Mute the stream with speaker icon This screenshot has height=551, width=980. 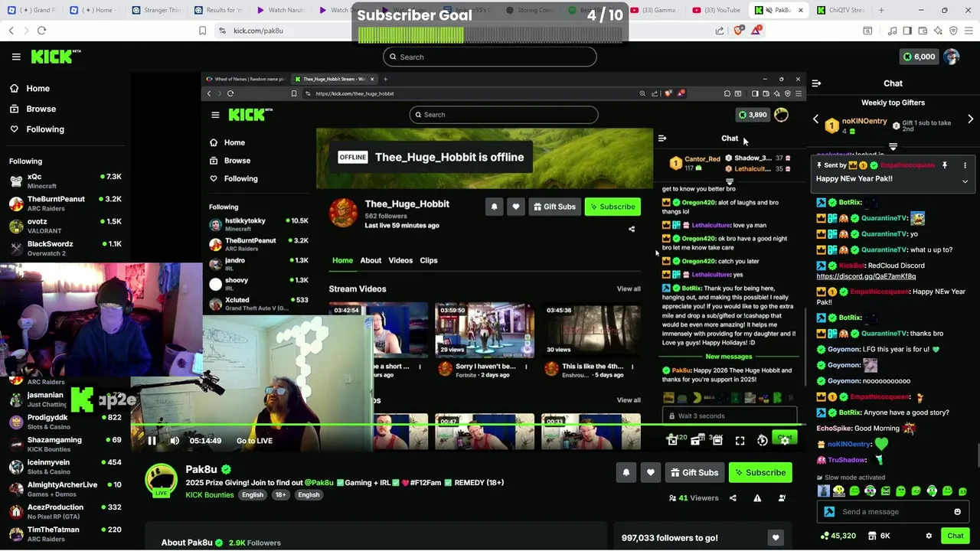pyautogui.click(x=175, y=441)
